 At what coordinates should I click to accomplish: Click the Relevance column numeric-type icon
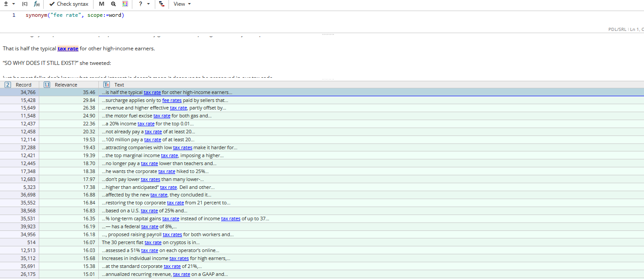point(47,84)
